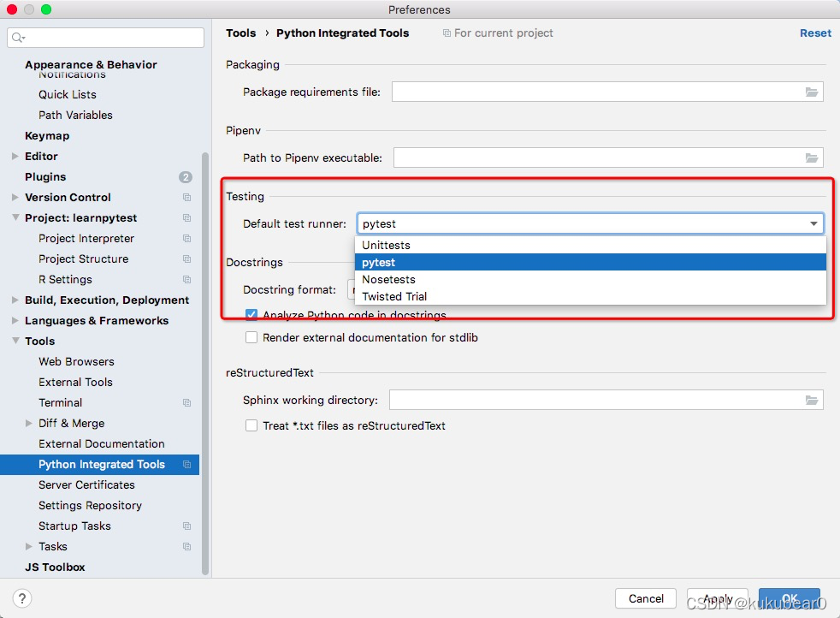The width and height of the screenshot is (840, 618).
Task: Select Project Interpreter settings
Action: (x=86, y=239)
